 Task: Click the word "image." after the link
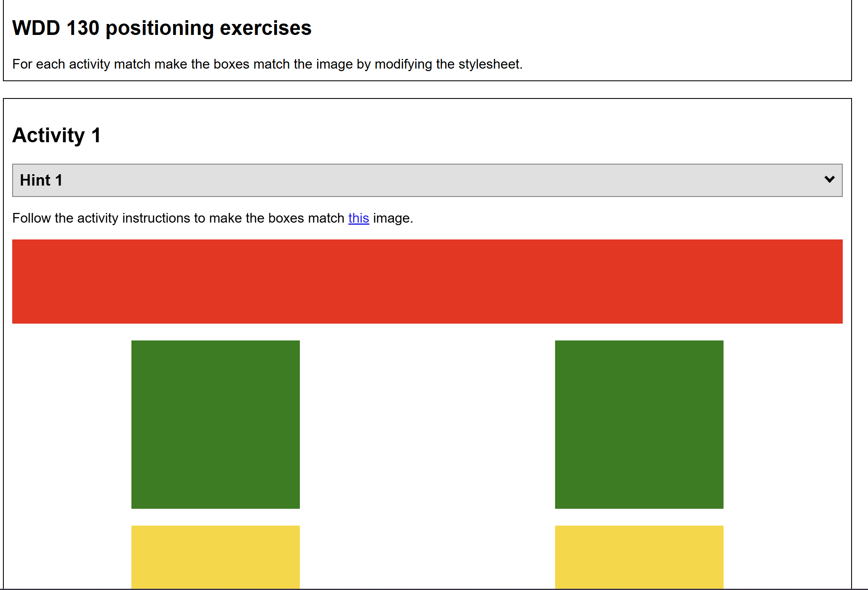pos(393,218)
